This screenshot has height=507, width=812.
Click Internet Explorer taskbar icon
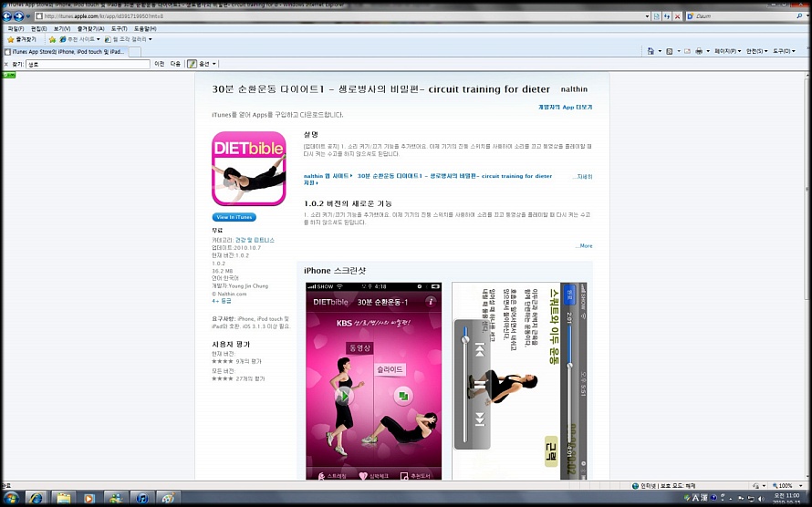[x=36, y=498]
